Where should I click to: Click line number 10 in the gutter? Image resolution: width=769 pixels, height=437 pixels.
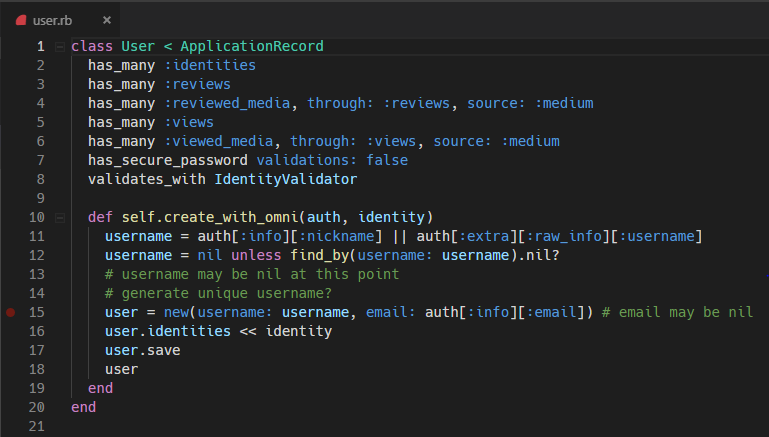tap(37, 217)
